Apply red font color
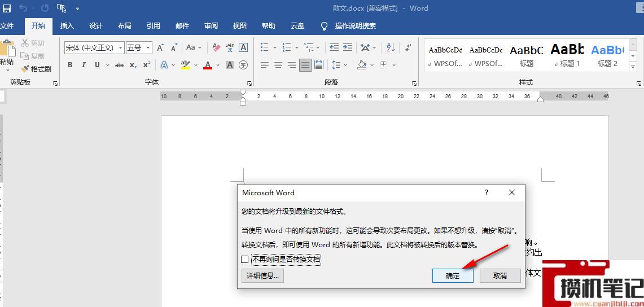Image resolution: width=644 pixels, height=307 pixels. pos(208,65)
